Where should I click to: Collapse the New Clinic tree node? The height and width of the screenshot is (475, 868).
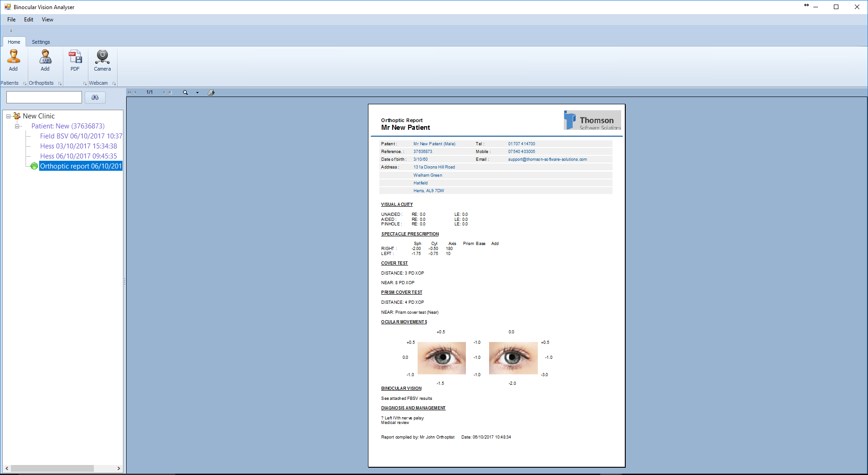(x=8, y=116)
